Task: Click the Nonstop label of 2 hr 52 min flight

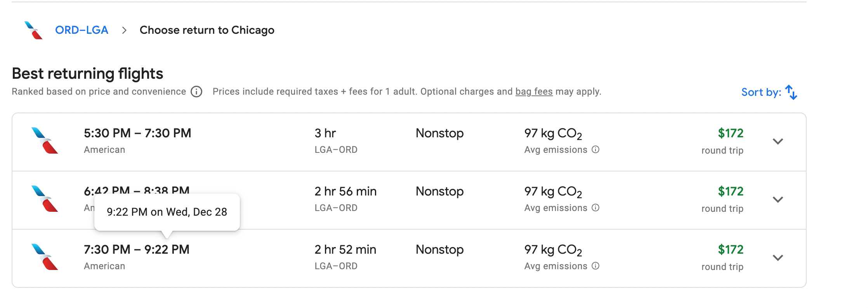Action: coord(439,250)
